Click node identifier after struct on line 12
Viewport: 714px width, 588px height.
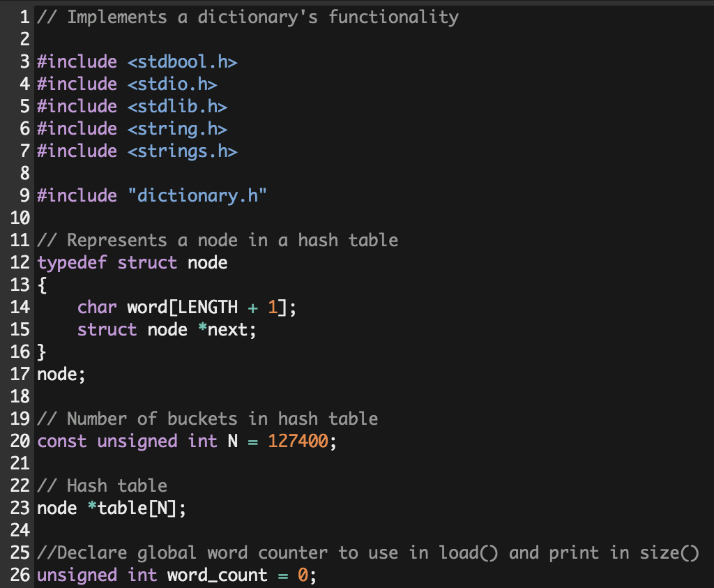click(x=208, y=263)
